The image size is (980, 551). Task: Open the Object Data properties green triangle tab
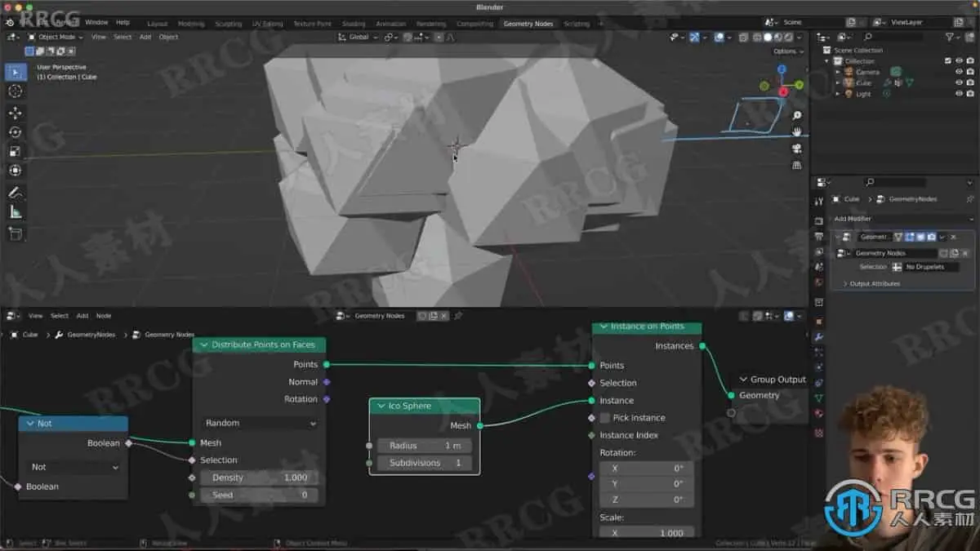coord(819,398)
